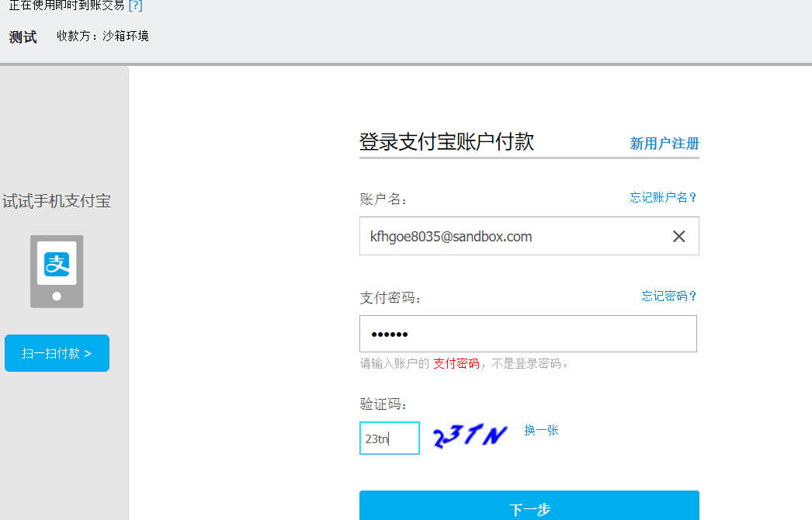Image resolution: width=812 pixels, height=520 pixels.
Task: Click the 登录支付宝账户付款 heading
Action: (x=446, y=141)
